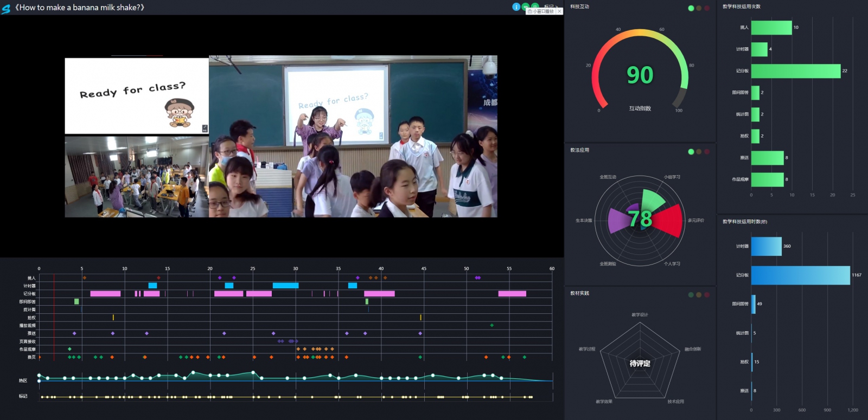This screenshot has height=420, width=868.
Task: Click green diamond marker in 作品观摩 row
Action: [x=69, y=349]
